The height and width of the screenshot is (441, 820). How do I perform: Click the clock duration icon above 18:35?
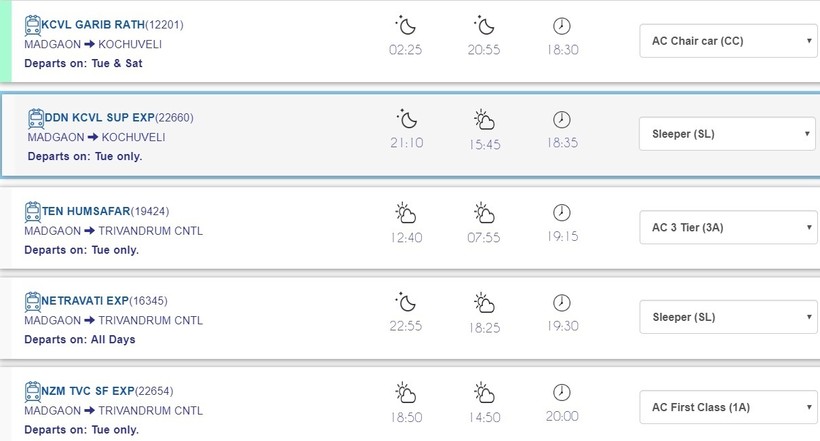(562, 120)
